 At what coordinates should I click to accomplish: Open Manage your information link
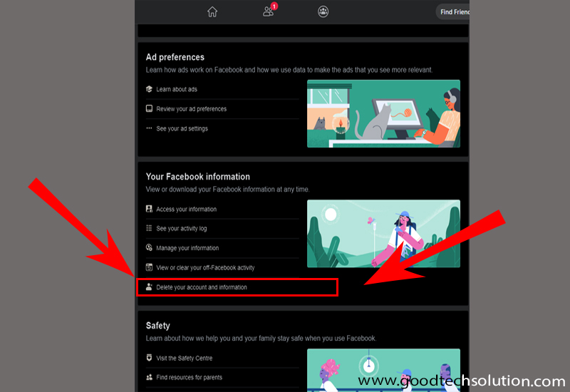[x=187, y=248]
